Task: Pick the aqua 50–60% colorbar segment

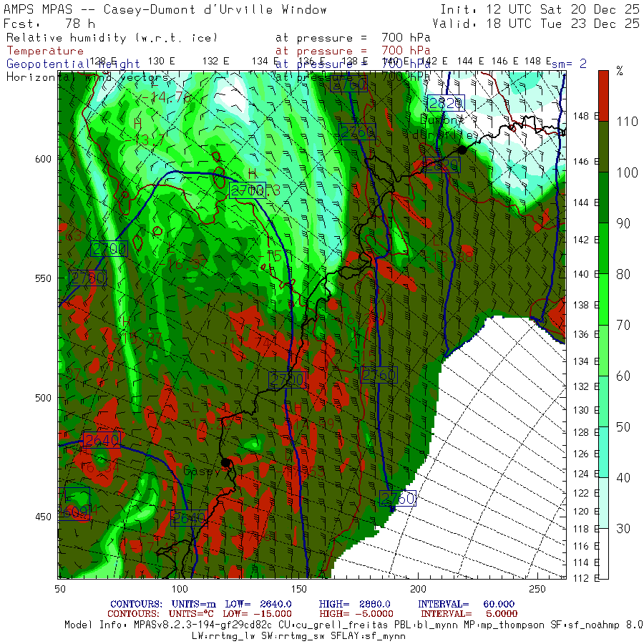Action: point(603,401)
